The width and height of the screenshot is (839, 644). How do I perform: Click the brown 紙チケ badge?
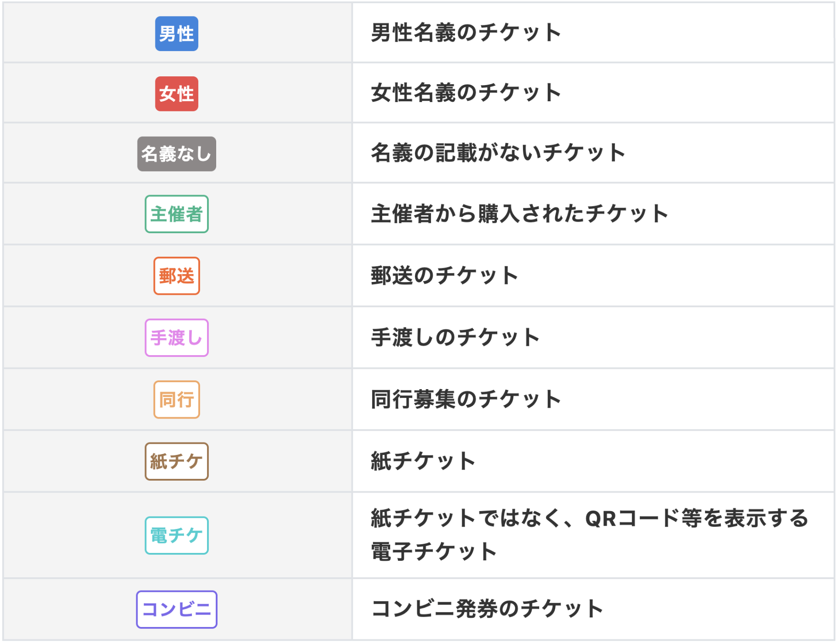pyautogui.click(x=177, y=461)
